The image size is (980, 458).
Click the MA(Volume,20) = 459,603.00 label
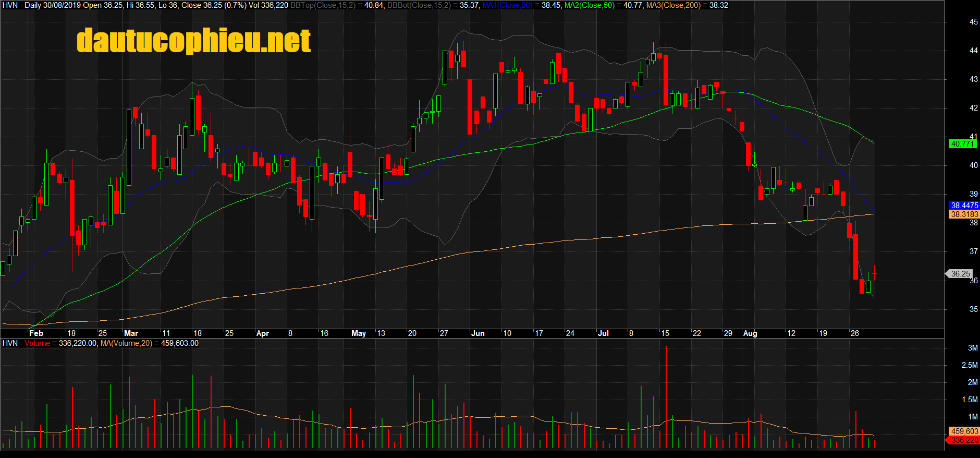[x=150, y=343]
